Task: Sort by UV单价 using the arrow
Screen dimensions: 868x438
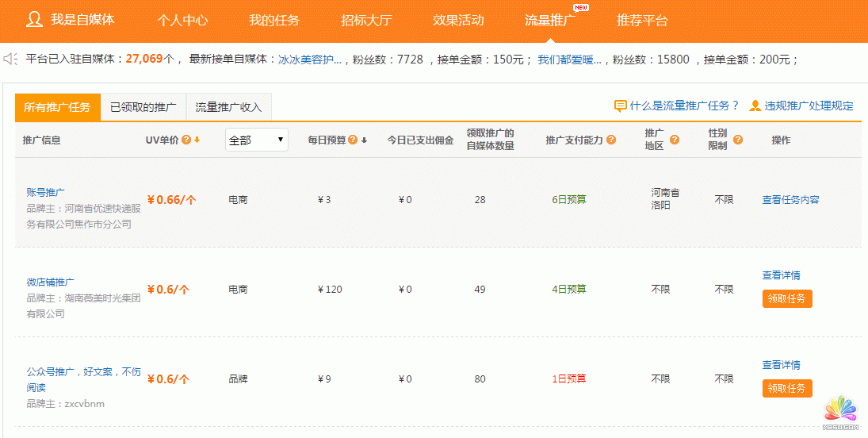Action: tap(197, 140)
